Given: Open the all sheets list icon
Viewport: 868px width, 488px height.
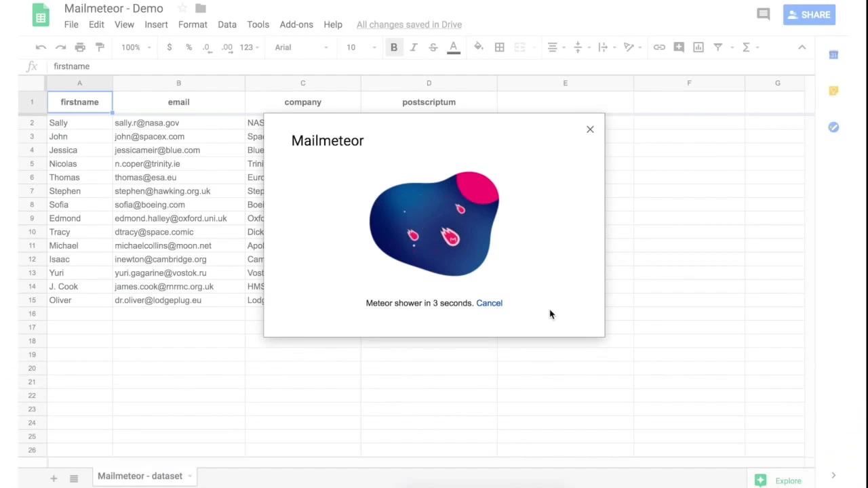Looking at the screenshot, I should (74, 479).
